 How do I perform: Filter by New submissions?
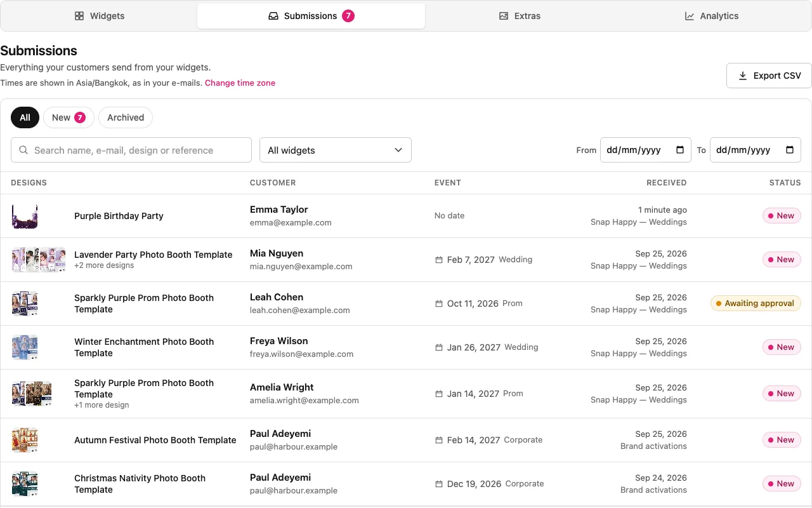pos(69,117)
